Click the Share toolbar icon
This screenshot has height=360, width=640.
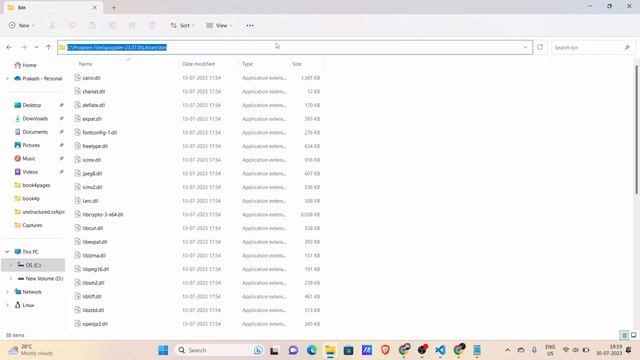(132, 25)
